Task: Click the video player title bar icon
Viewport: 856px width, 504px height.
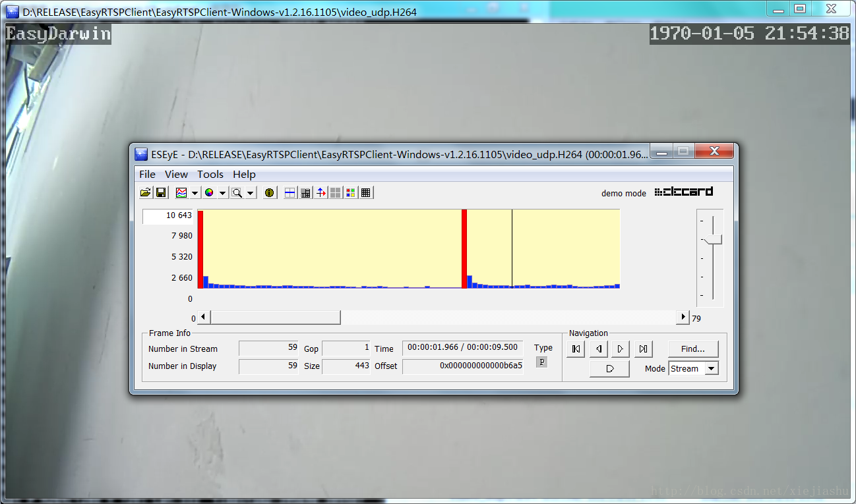Action: coord(13,12)
